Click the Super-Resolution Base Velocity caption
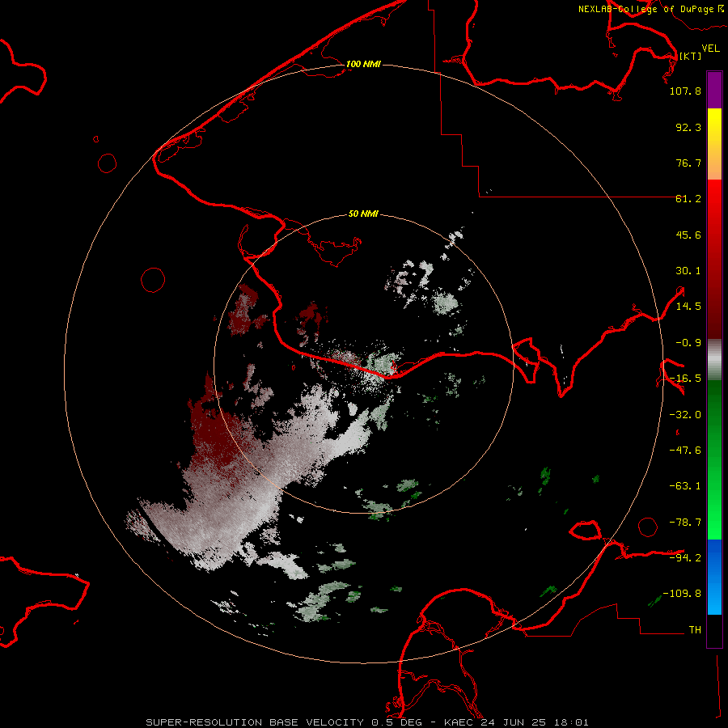Viewport: 728px width, 728px height. 367,722
